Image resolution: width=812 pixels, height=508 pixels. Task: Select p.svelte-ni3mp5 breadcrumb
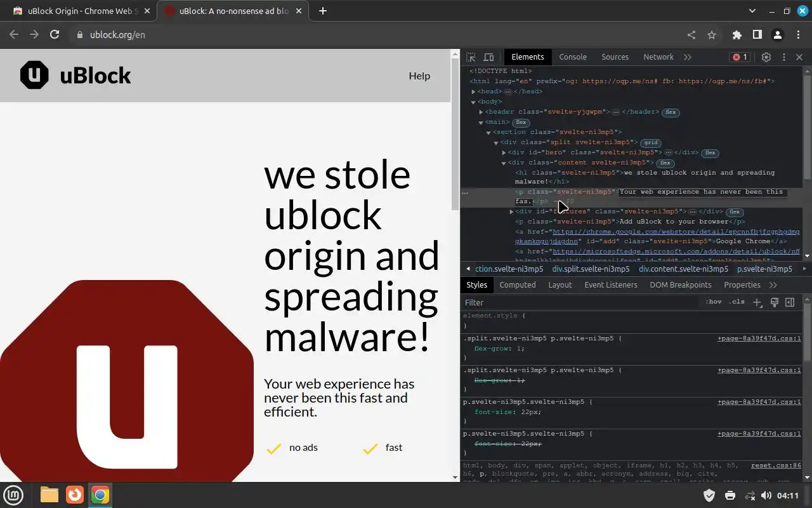click(764, 269)
